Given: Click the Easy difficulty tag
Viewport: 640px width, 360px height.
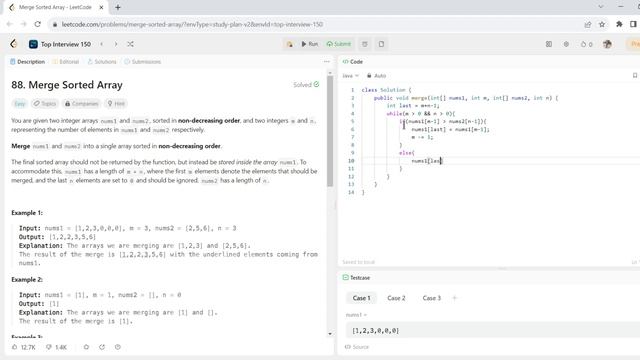Looking at the screenshot, I should pyautogui.click(x=20, y=104).
